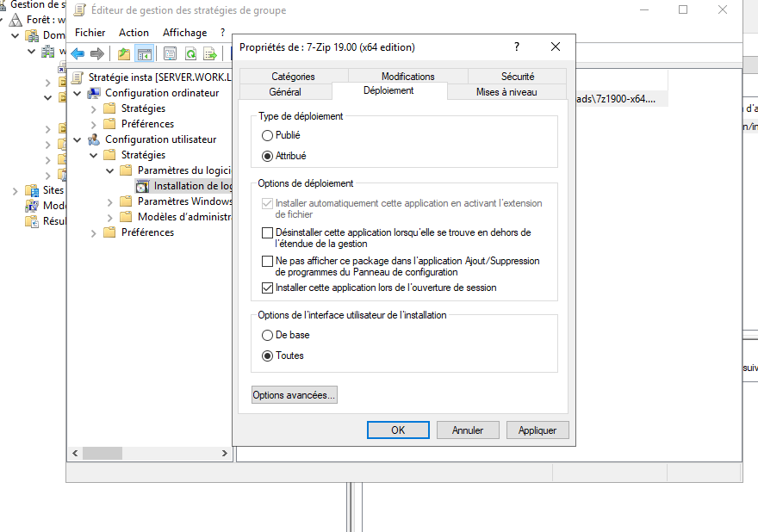This screenshot has width=758, height=532.
Task: Click the Back arrow toolbar icon
Action: click(78, 53)
